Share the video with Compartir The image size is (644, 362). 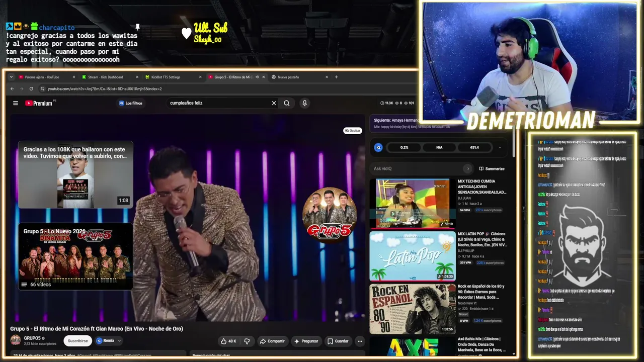pos(272,341)
